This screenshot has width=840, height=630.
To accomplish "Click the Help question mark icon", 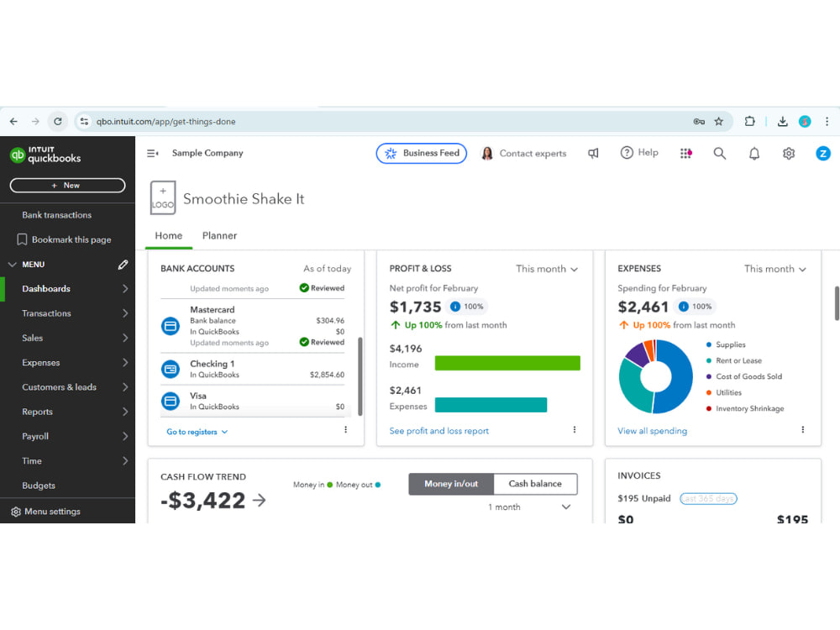I will click(627, 153).
